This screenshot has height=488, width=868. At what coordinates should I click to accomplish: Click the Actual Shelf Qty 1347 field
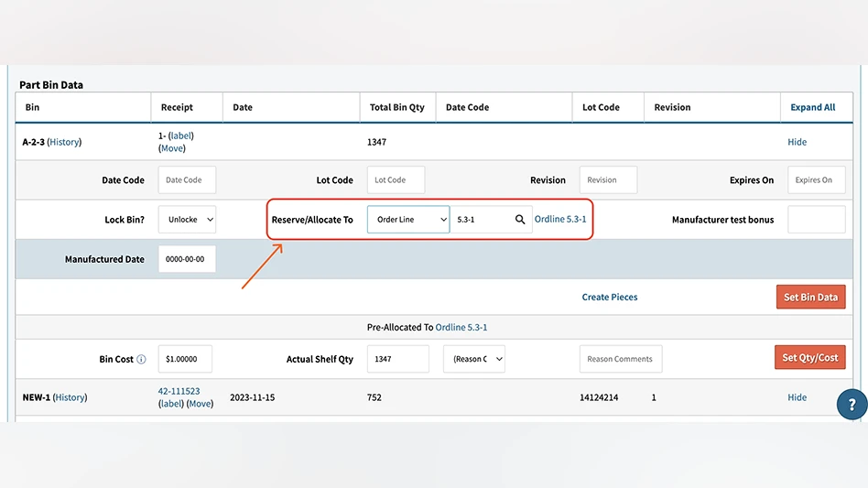coord(398,359)
